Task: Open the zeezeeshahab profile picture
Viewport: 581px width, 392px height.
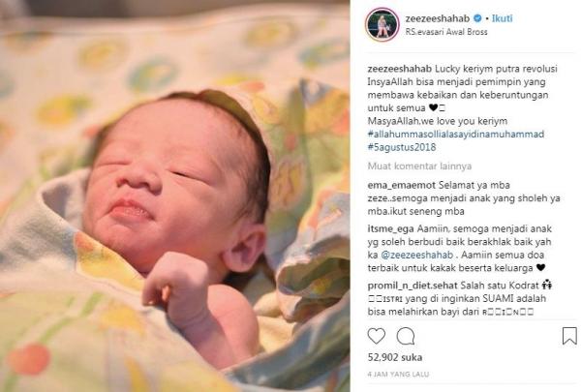Action: point(382,24)
